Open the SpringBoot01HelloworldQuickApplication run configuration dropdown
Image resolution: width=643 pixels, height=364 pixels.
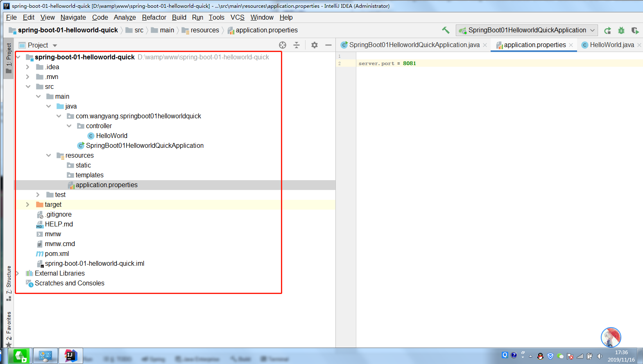[x=527, y=30]
